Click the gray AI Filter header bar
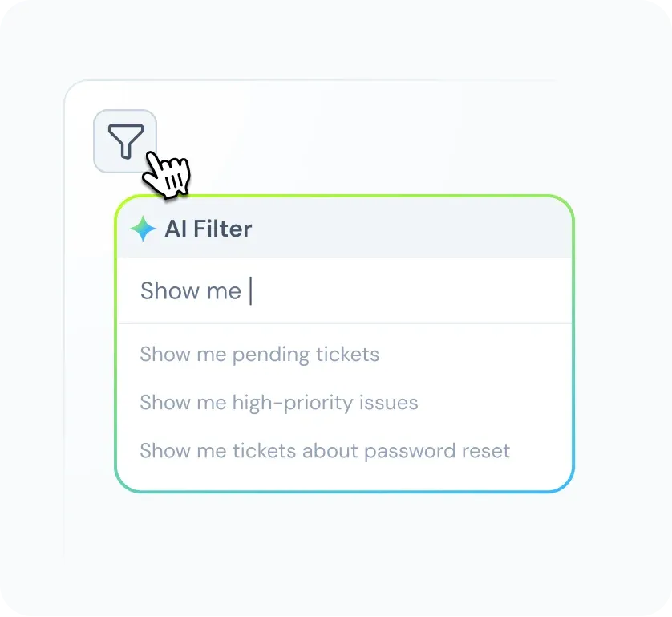The image size is (672, 617). (345, 229)
